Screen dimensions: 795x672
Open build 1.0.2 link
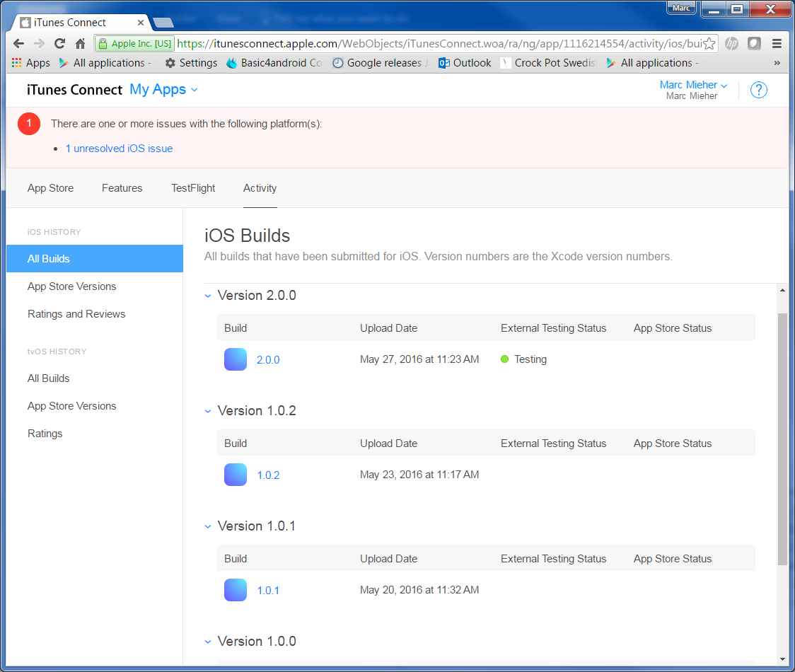268,475
